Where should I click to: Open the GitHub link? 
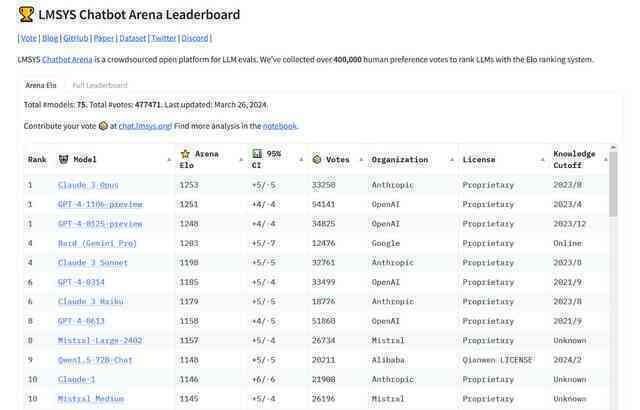point(76,38)
